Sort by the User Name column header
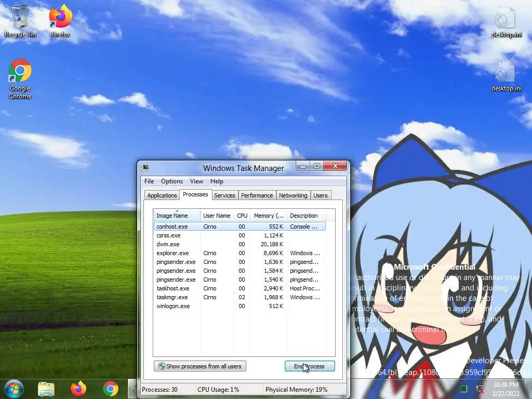532x399 pixels. [217, 216]
